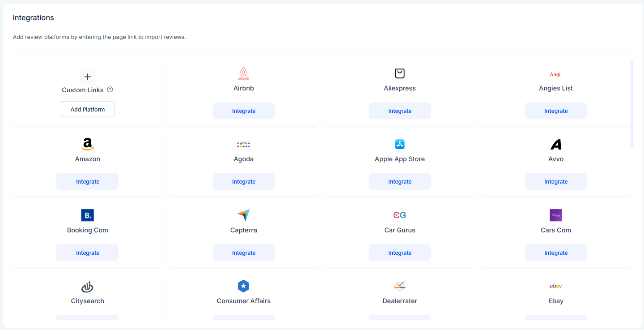This screenshot has width=644, height=330.
Task: Click the Capterra arrow logo icon
Action: tap(244, 215)
